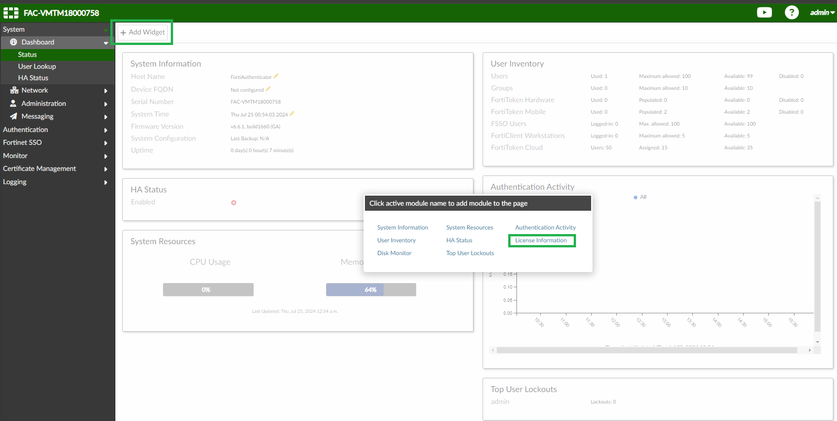Click the Authentication Activity widget title
The height and width of the screenshot is (421, 837).
532,187
